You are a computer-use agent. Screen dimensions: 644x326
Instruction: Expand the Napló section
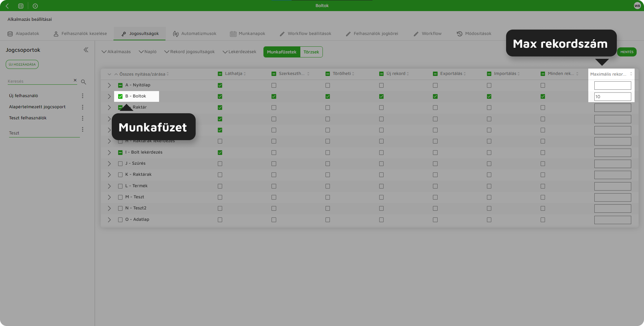coord(148,52)
